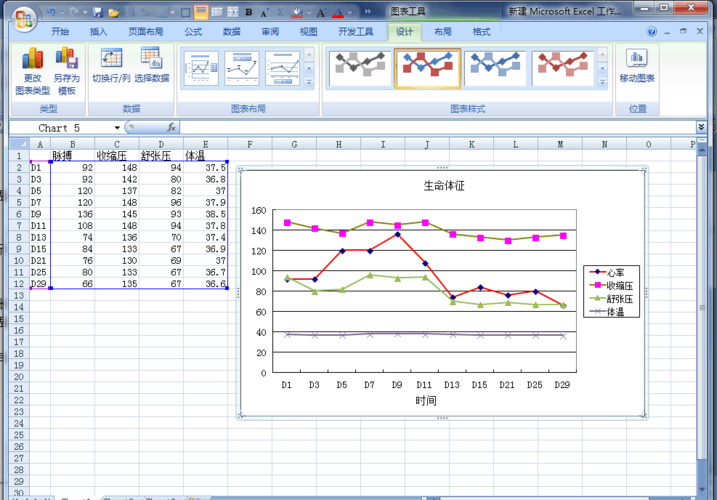Minimize the ribbon workbook window control
Image resolution: width=717 pixels, height=500 pixels.
point(668,32)
